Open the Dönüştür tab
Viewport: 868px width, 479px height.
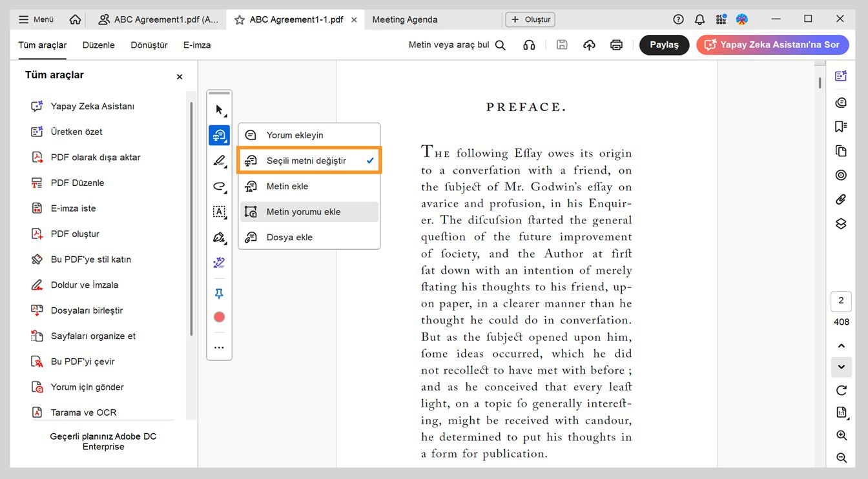(149, 45)
